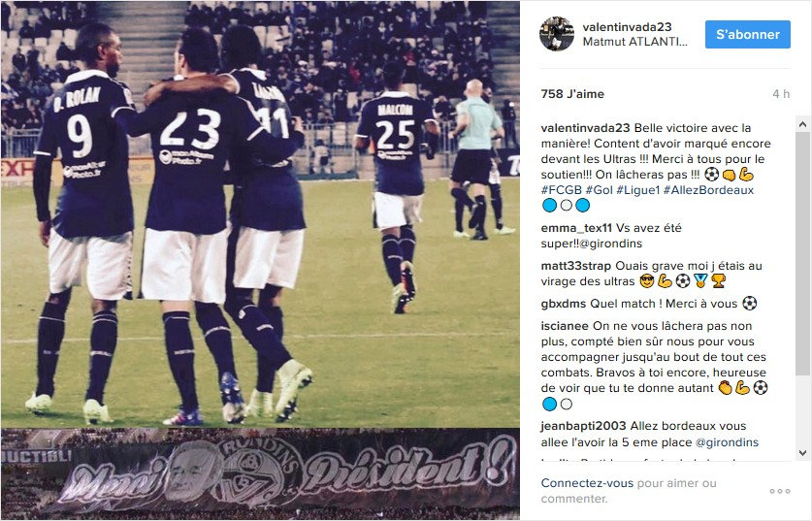The width and height of the screenshot is (812, 521).
Task: Click the Connectez-vous login link
Action: 587,483
